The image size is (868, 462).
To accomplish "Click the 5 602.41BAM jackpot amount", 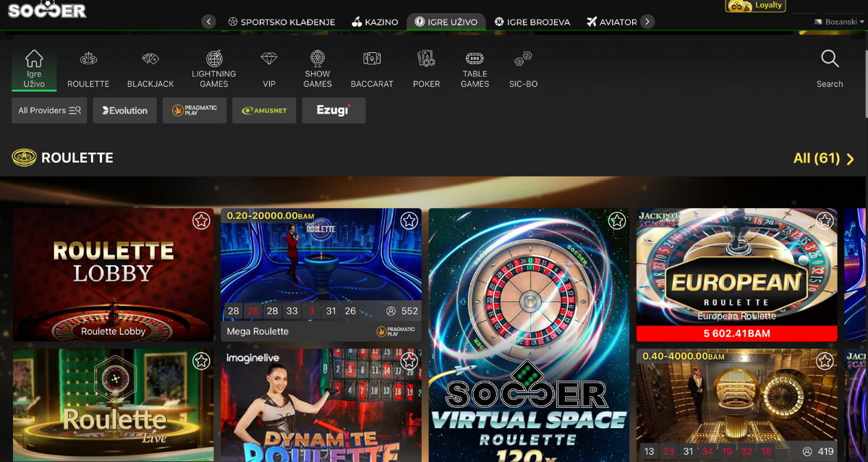I will [x=737, y=333].
